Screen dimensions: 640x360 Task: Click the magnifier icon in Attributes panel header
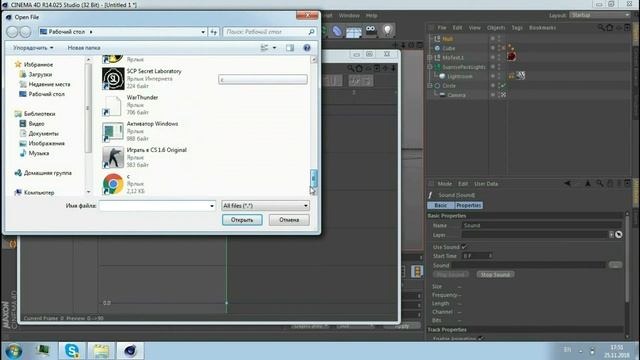pyautogui.click(x=600, y=184)
